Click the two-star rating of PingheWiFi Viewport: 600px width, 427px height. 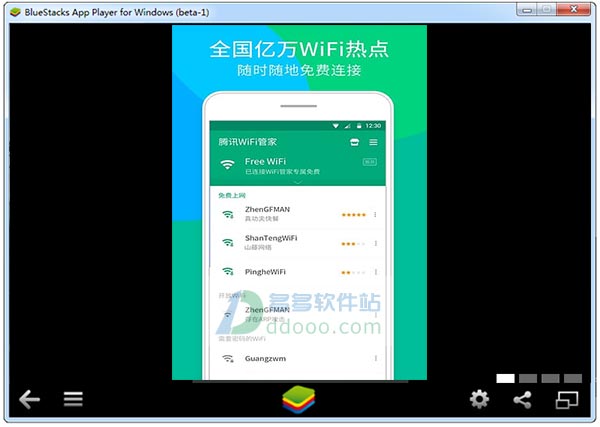pos(353,272)
